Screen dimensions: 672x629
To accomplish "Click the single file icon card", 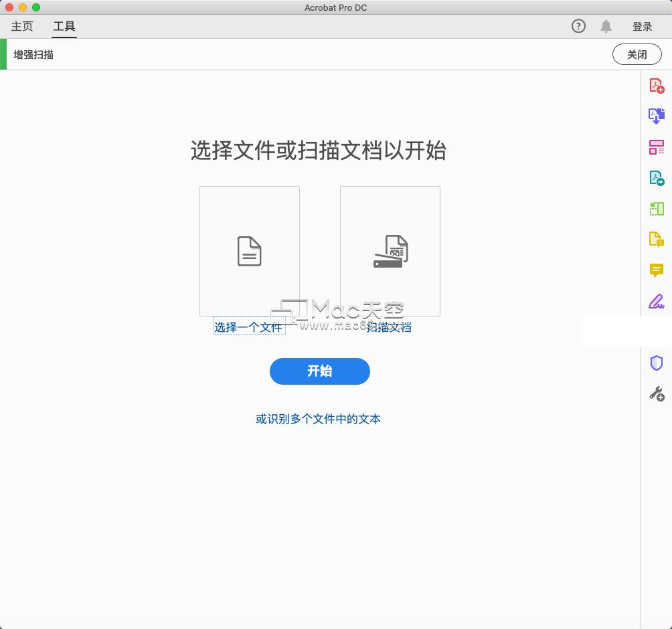I will (x=249, y=250).
